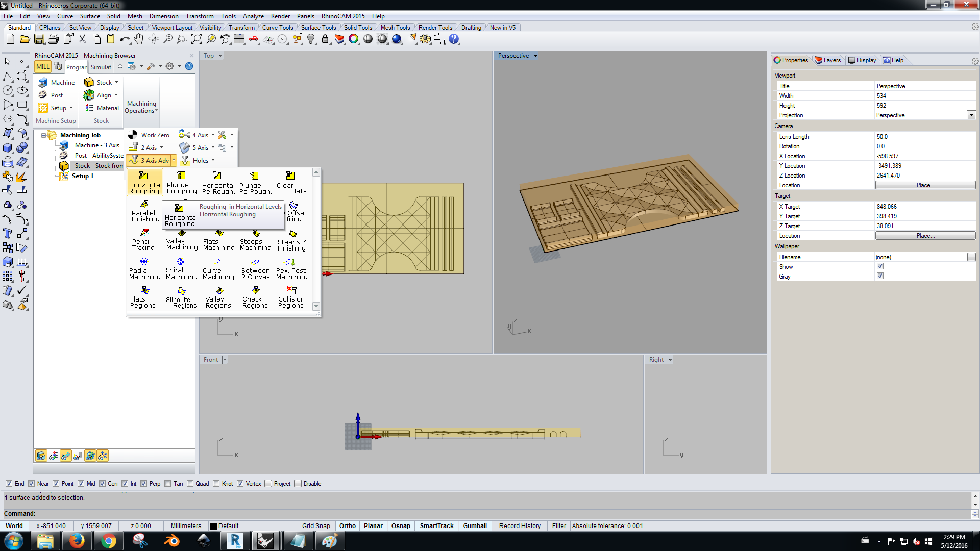Click Record History status button
This screenshot has width=980, height=551.
click(x=520, y=526)
